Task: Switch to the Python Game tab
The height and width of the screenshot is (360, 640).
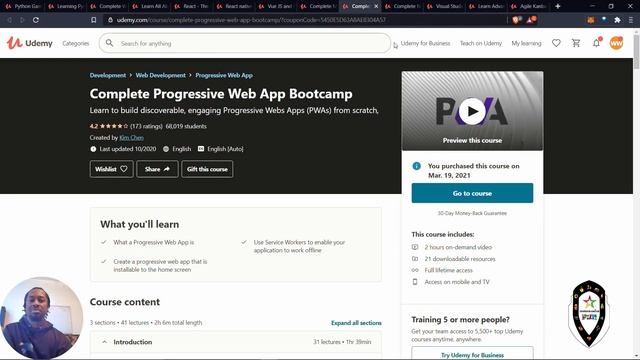Action: pos(23,6)
